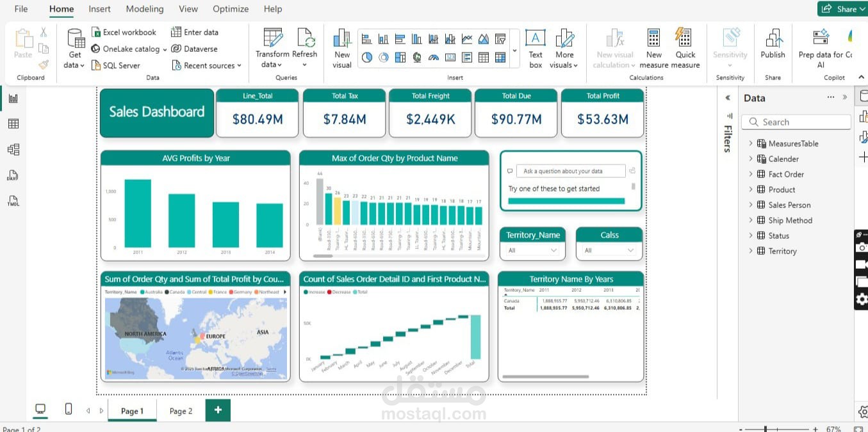
Task: Open DAX query view
Action: click(13, 175)
